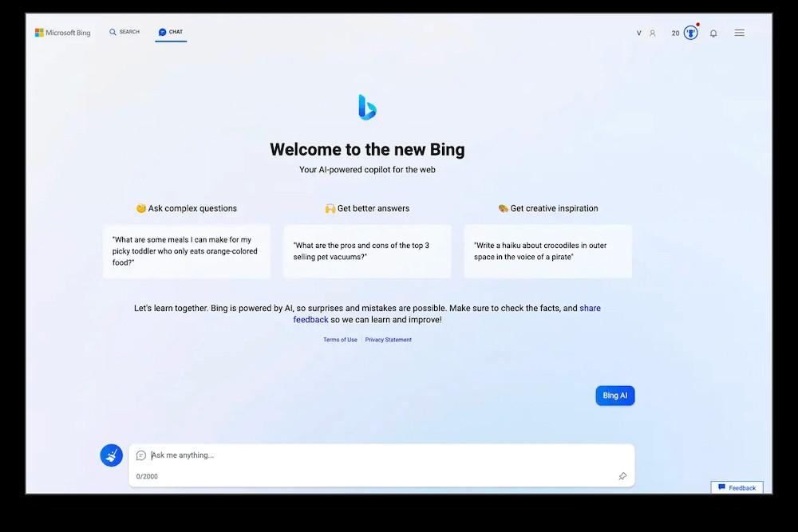This screenshot has width=798, height=532.
Task: Select the crocodile haiku example prompt
Action: coord(547,251)
